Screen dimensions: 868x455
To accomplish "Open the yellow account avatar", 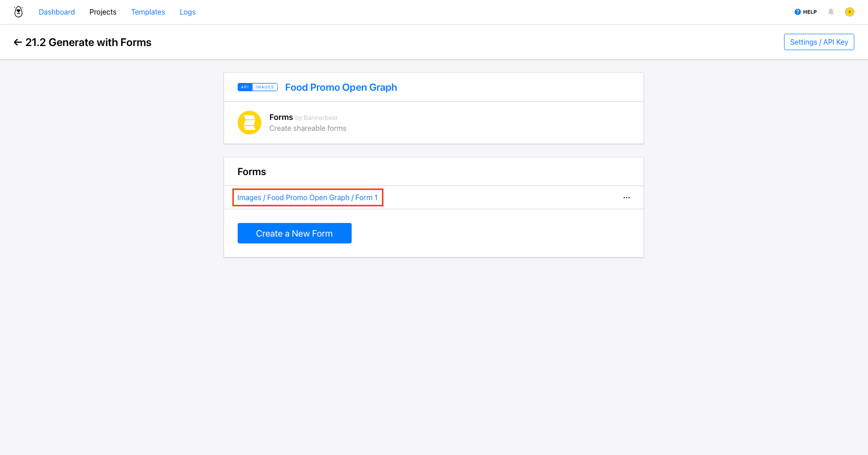I will [x=849, y=11].
